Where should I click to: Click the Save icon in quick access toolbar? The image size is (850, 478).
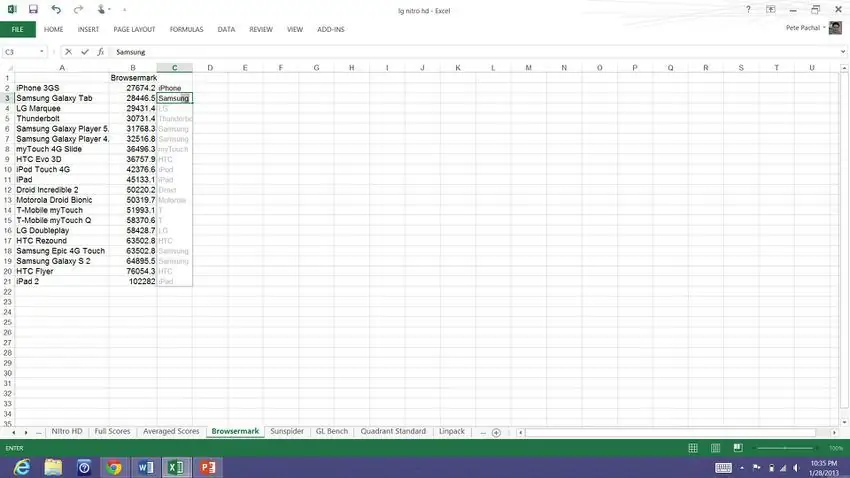click(34, 10)
